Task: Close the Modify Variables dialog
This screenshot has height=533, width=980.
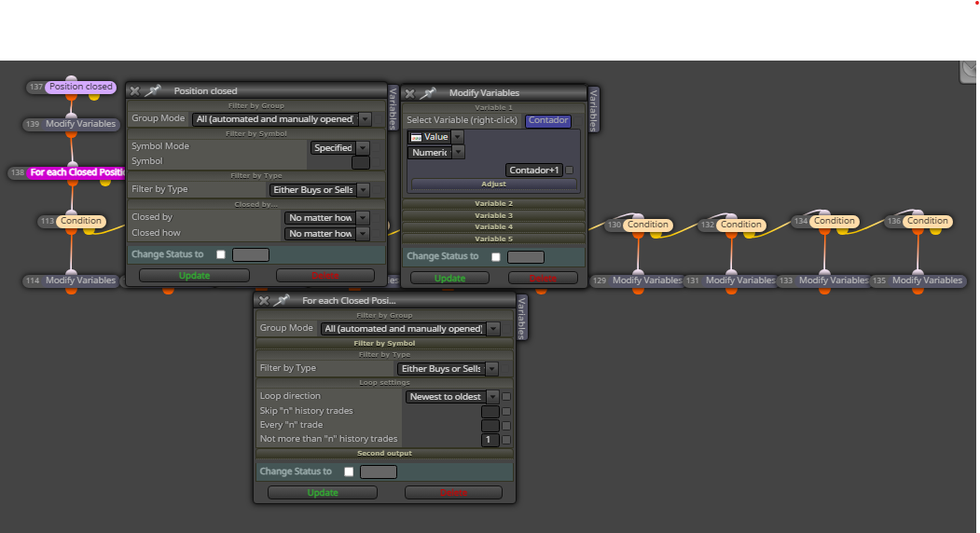Action: [410, 94]
